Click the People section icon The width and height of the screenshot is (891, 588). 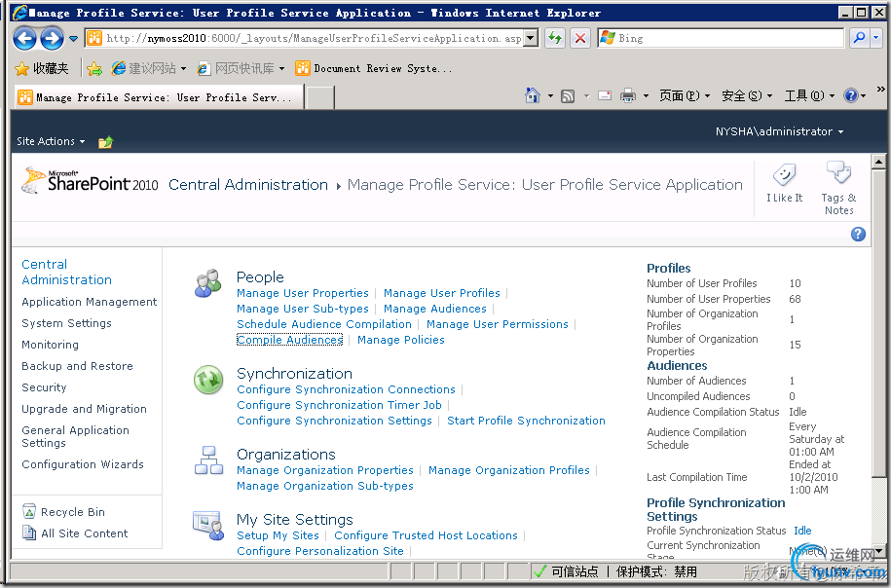pos(208,283)
